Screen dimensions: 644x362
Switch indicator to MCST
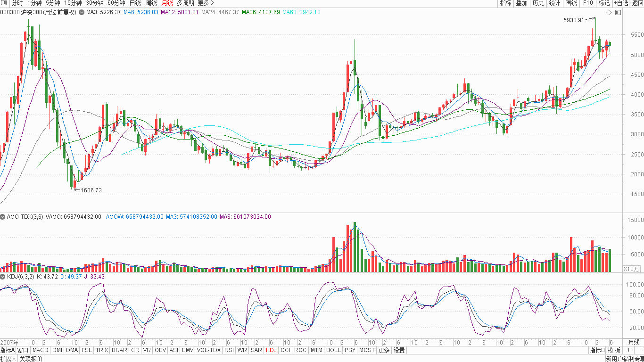[x=367, y=350]
